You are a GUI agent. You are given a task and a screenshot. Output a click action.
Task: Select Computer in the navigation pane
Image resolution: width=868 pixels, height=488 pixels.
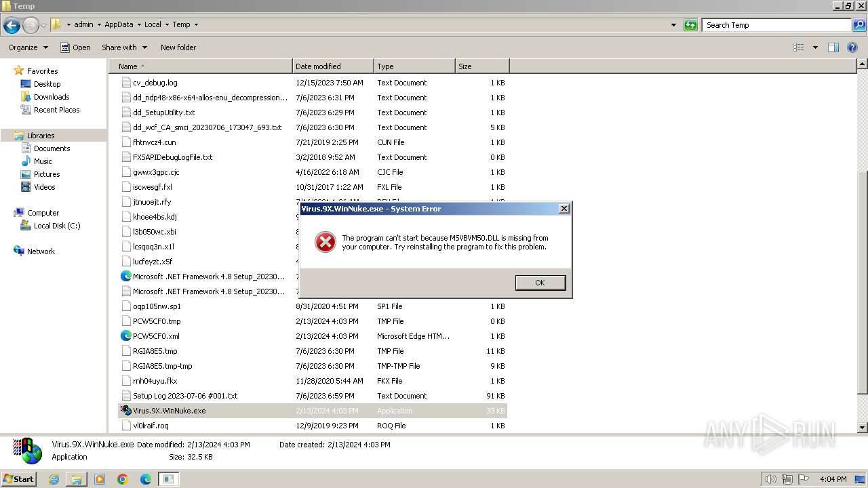point(37,213)
